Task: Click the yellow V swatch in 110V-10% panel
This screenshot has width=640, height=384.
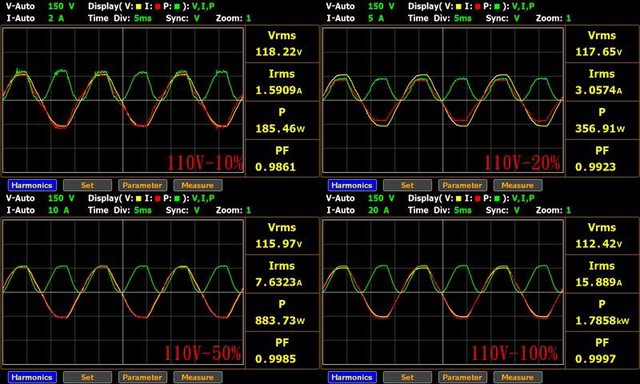Action: [138, 7]
